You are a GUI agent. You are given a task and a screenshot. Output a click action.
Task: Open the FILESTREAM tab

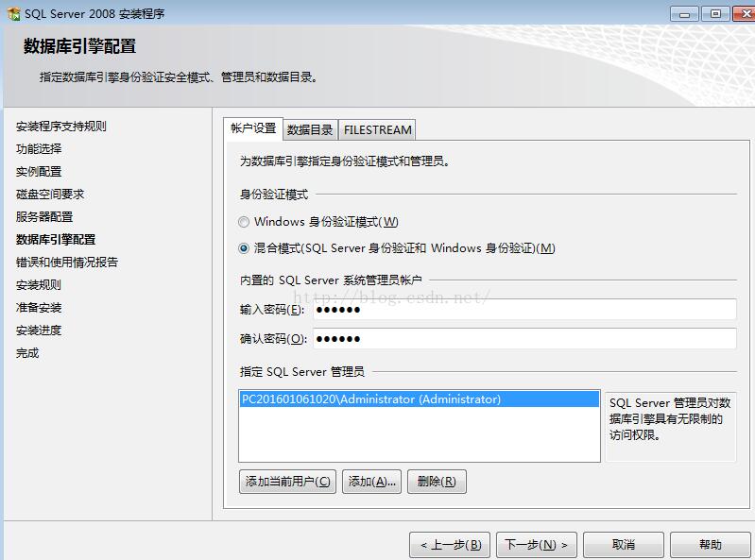pyautogui.click(x=378, y=130)
